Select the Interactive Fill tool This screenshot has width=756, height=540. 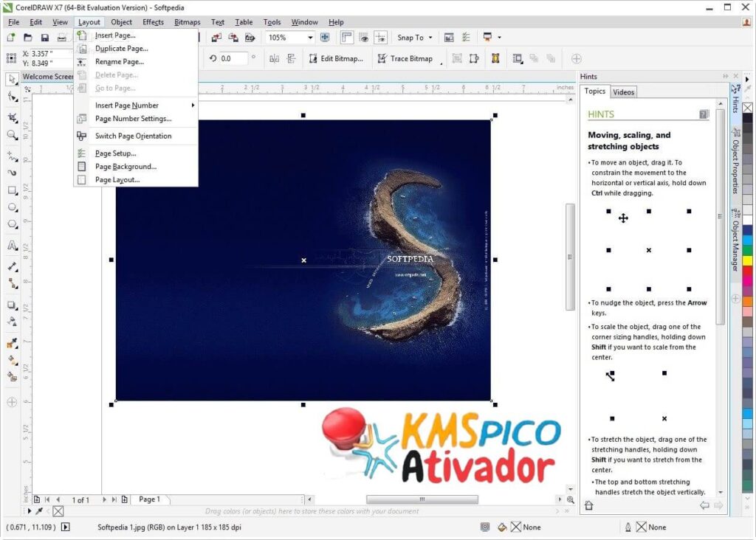(x=12, y=360)
